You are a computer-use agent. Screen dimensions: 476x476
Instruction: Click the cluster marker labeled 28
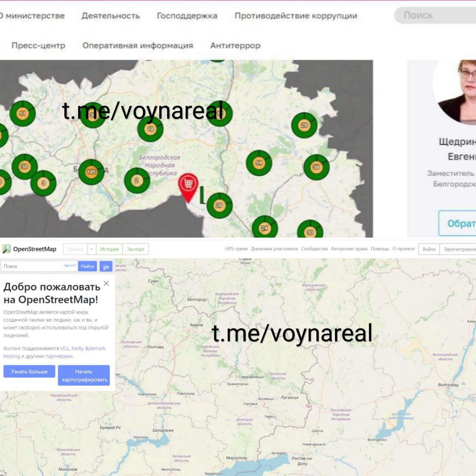[x=304, y=125]
